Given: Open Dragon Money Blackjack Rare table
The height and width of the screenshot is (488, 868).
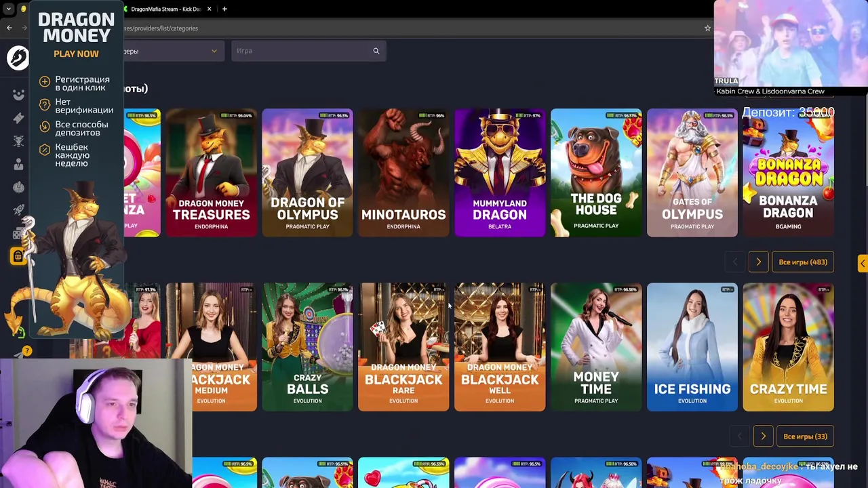Looking at the screenshot, I should click(403, 347).
